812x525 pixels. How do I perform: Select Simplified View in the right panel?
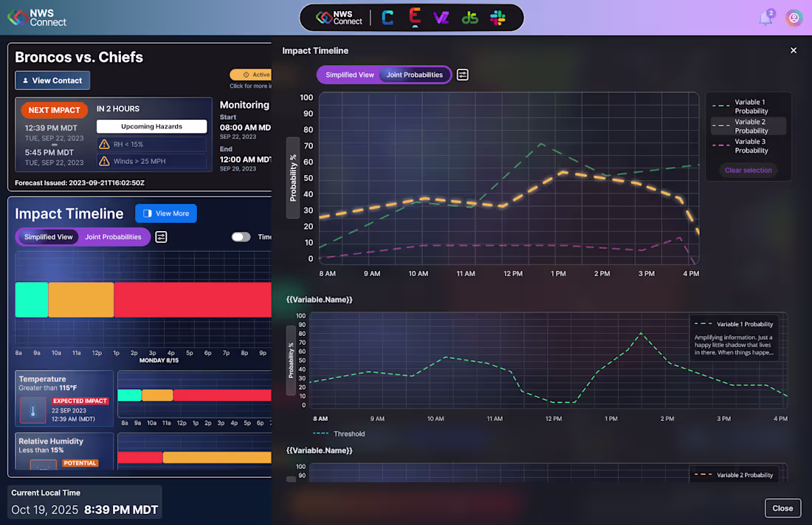(x=350, y=75)
